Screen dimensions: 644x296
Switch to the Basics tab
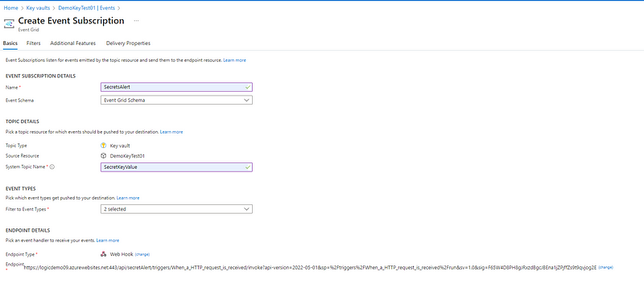click(x=10, y=43)
